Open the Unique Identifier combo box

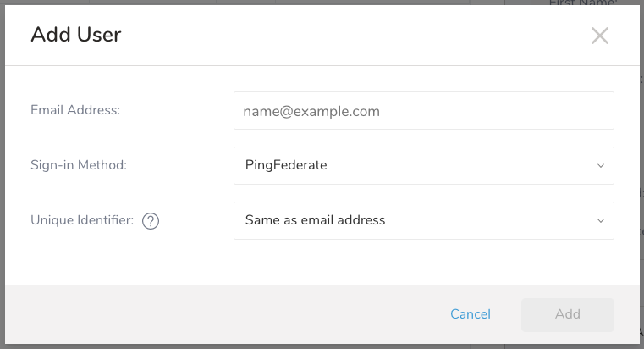coord(423,220)
